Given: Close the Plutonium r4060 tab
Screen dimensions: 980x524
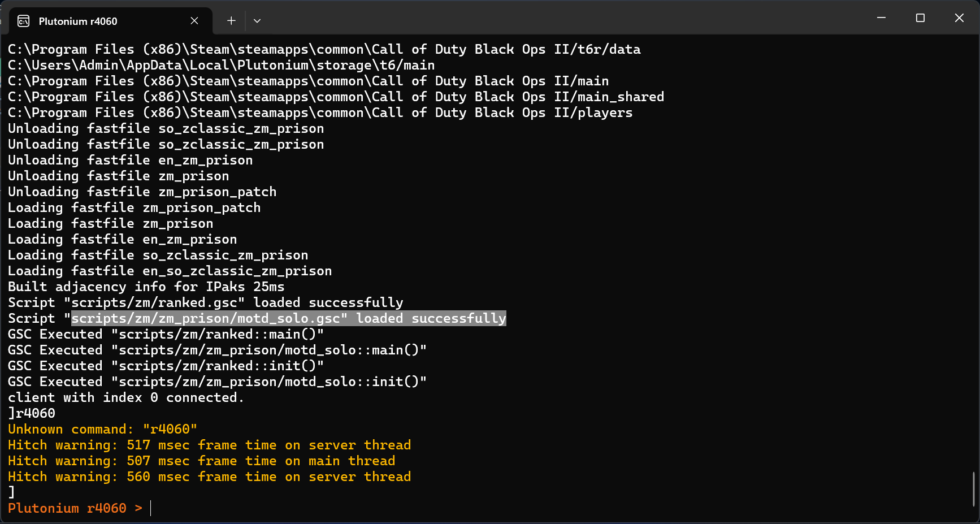Looking at the screenshot, I should pyautogui.click(x=194, y=21).
